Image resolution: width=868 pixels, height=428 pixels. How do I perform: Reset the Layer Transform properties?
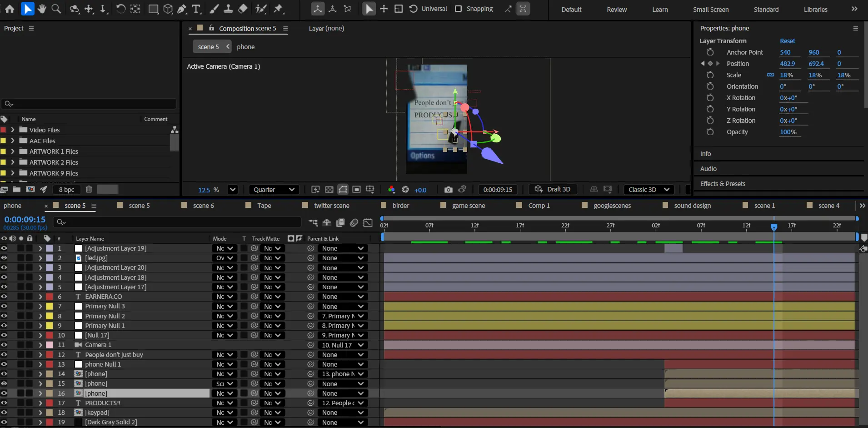click(787, 41)
